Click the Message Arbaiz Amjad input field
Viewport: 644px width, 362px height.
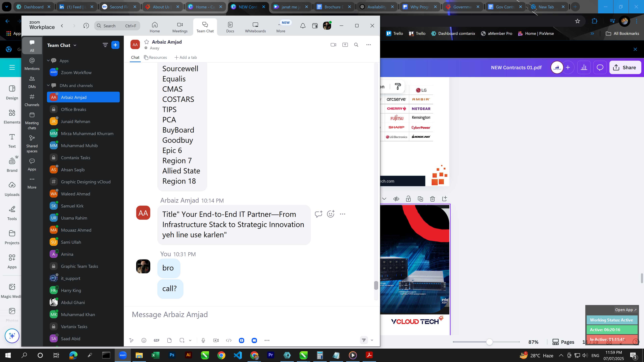point(252,314)
